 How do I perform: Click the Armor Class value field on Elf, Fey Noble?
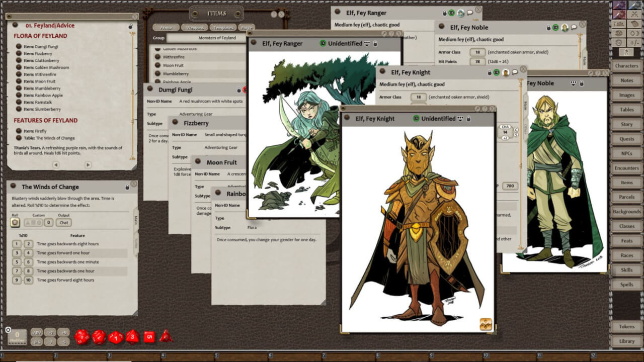pyautogui.click(x=477, y=52)
